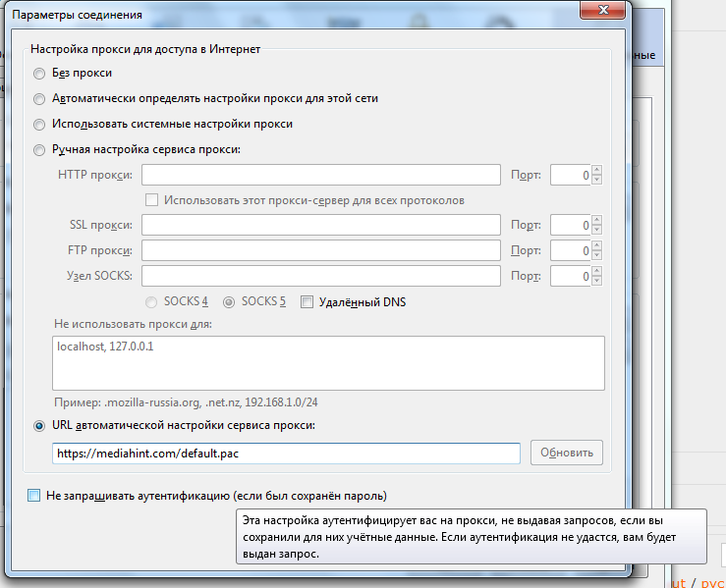Select 'Использовать системные настройки прокси' option
This screenshot has height=588, width=726.
click(39, 125)
